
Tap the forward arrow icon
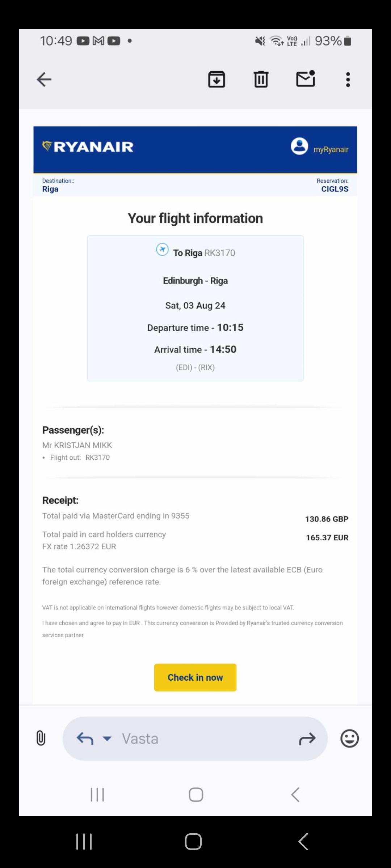(307, 739)
